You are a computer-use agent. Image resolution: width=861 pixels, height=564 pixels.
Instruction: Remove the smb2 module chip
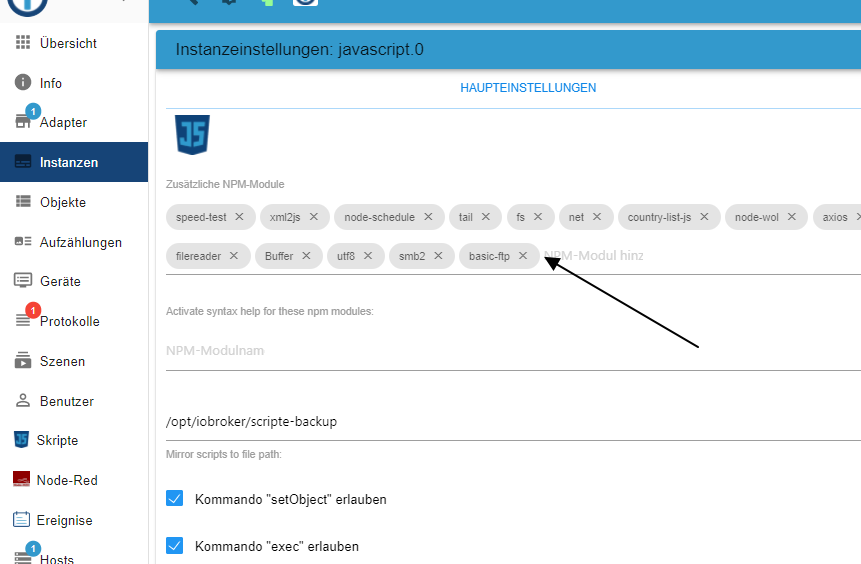click(x=438, y=256)
